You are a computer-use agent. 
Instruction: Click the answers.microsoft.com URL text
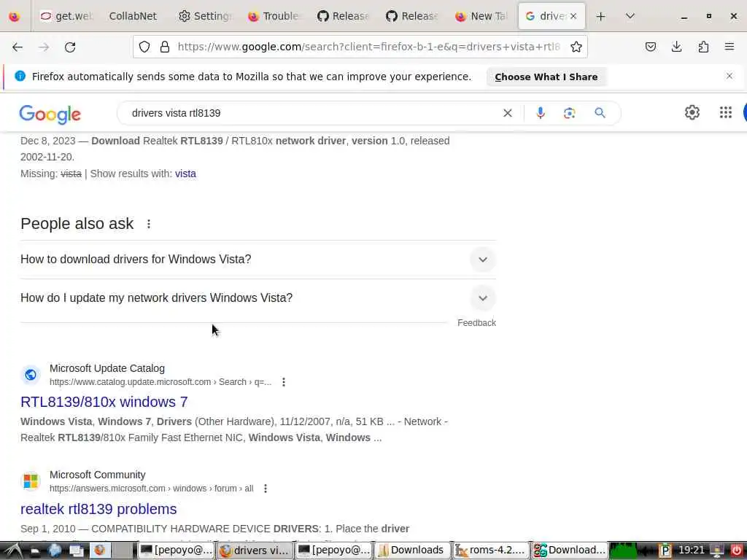(x=152, y=489)
